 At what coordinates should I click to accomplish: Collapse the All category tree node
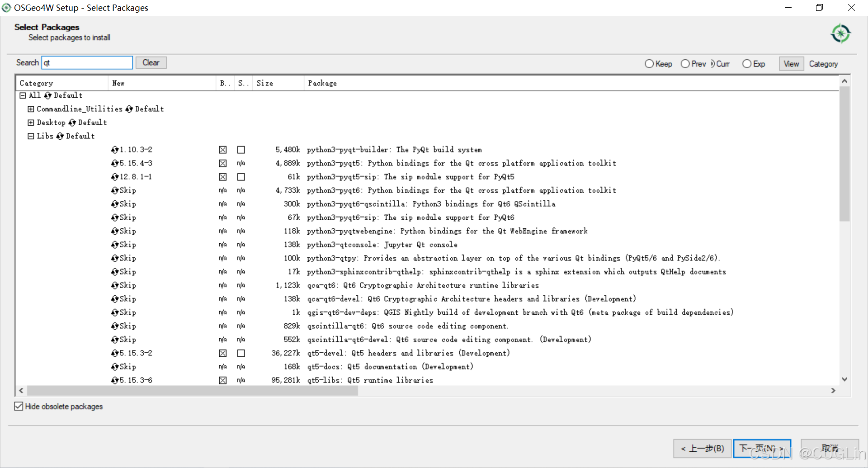(23, 95)
